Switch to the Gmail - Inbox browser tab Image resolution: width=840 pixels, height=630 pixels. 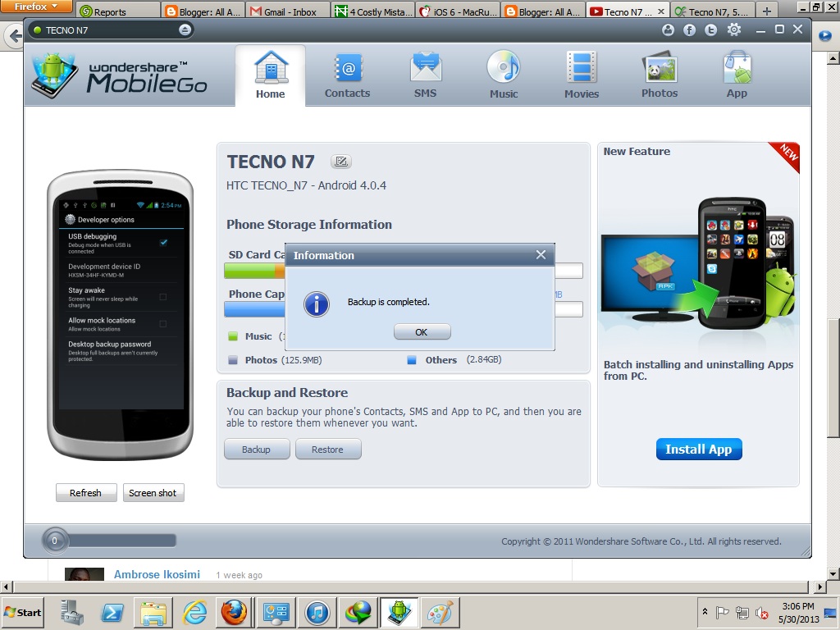pos(288,11)
